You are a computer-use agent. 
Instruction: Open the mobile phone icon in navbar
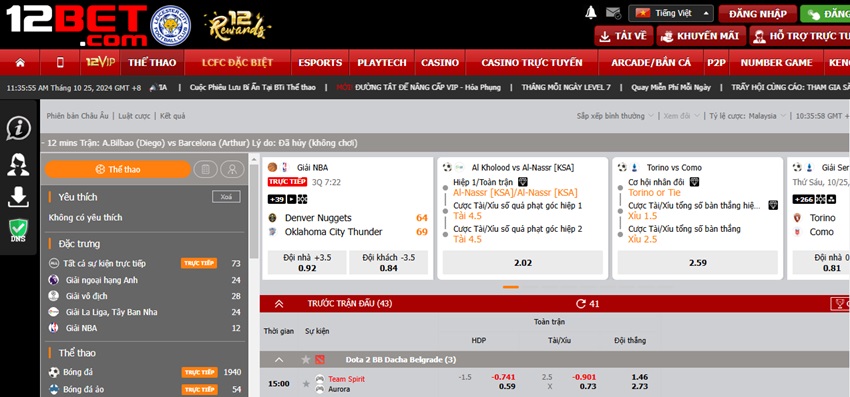[60, 62]
